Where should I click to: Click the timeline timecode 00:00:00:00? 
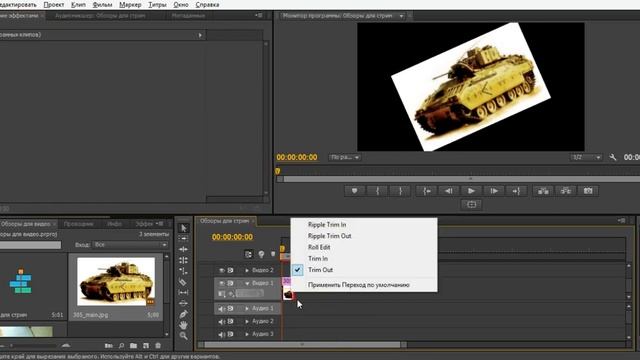click(232, 237)
